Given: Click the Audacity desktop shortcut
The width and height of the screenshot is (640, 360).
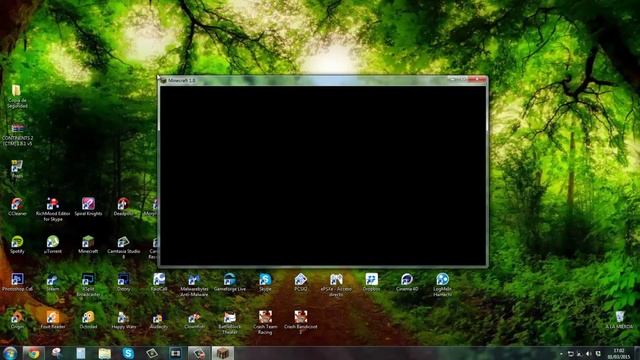Looking at the screenshot, I should (159, 320).
